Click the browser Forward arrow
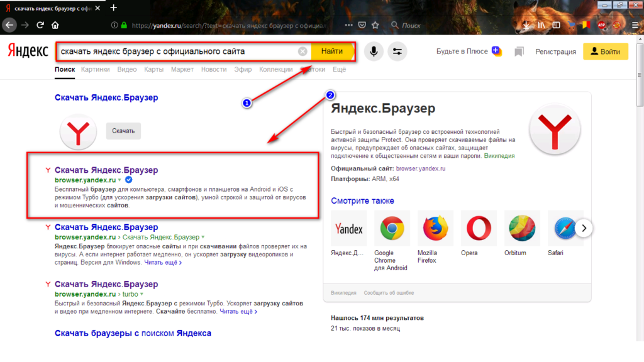The height and width of the screenshot is (362, 644). (x=25, y=25)
